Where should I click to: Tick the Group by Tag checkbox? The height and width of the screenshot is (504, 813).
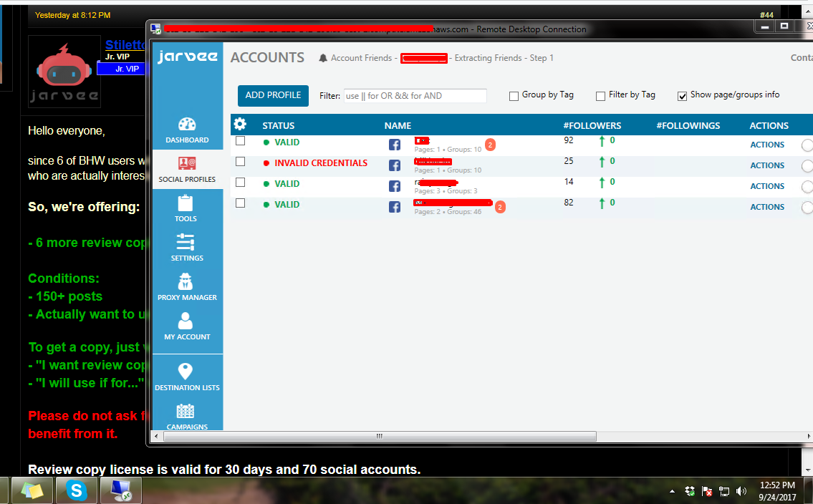tap(514, 96)
